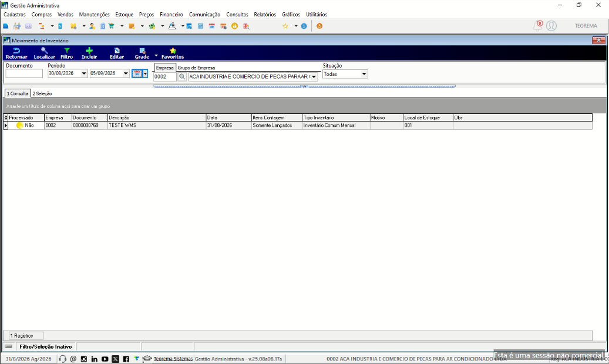Screen dimensions: 609x364
Task: Open the start date dropdown 30/08/2026
Action: pos(83,73)
